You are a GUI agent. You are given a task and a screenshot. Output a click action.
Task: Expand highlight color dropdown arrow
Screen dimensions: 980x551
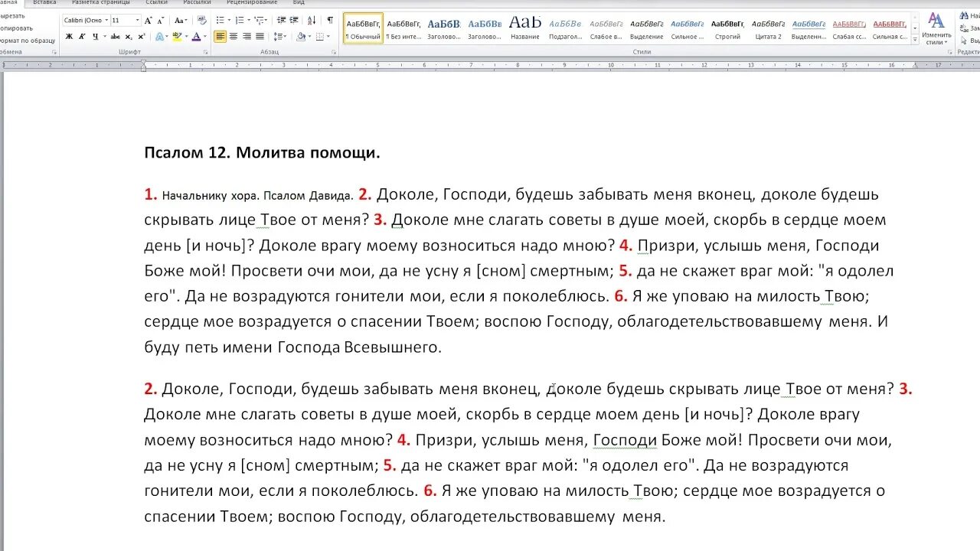point(186,37)
